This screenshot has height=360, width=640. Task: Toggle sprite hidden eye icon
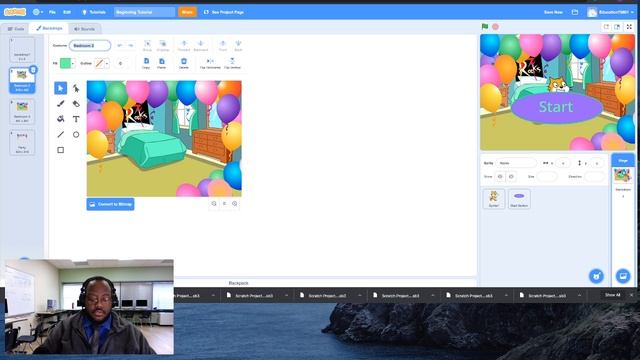[x=511, y=176]
